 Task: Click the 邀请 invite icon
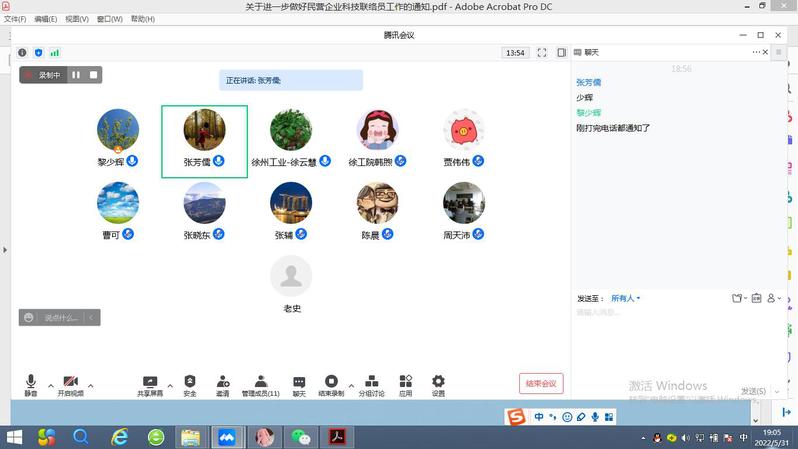[222, 385]
